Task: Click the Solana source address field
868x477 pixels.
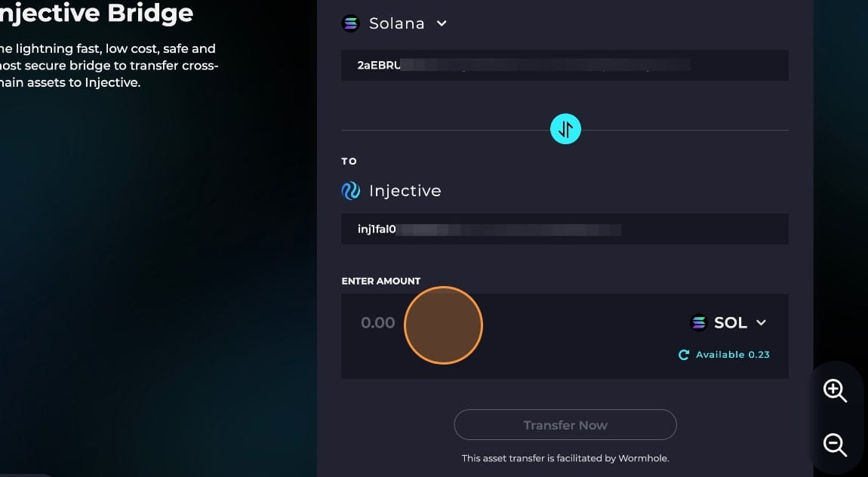Action: [565, 66]
